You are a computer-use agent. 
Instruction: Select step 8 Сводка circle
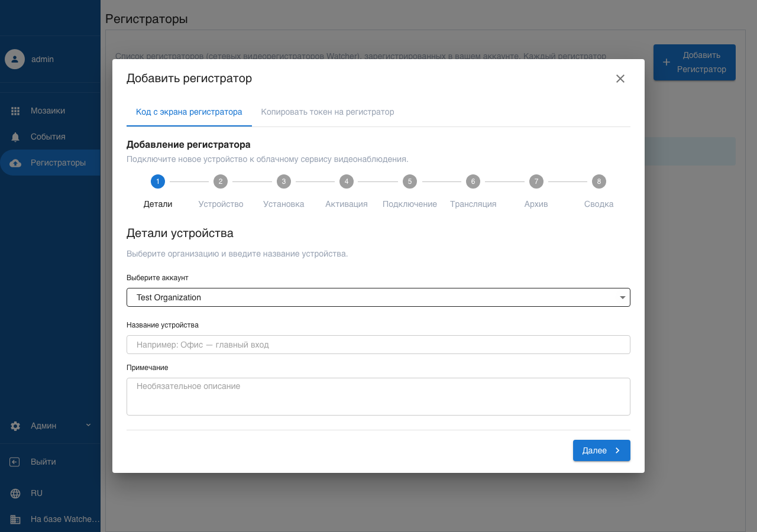599,181
